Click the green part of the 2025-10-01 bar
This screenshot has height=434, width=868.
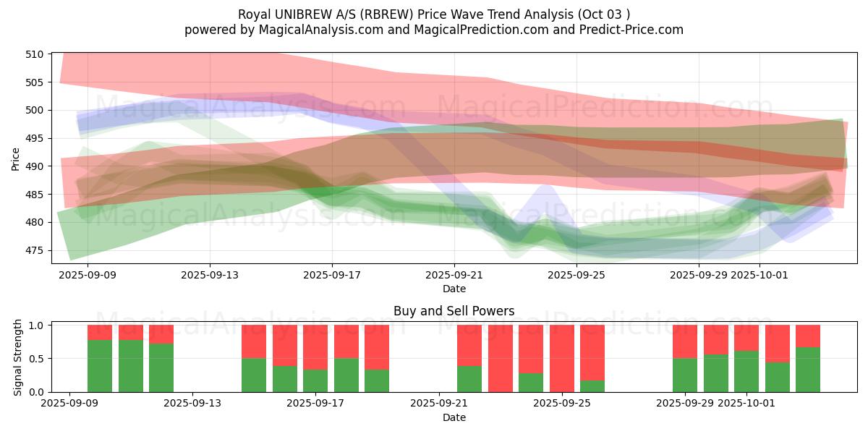point(746,371)
